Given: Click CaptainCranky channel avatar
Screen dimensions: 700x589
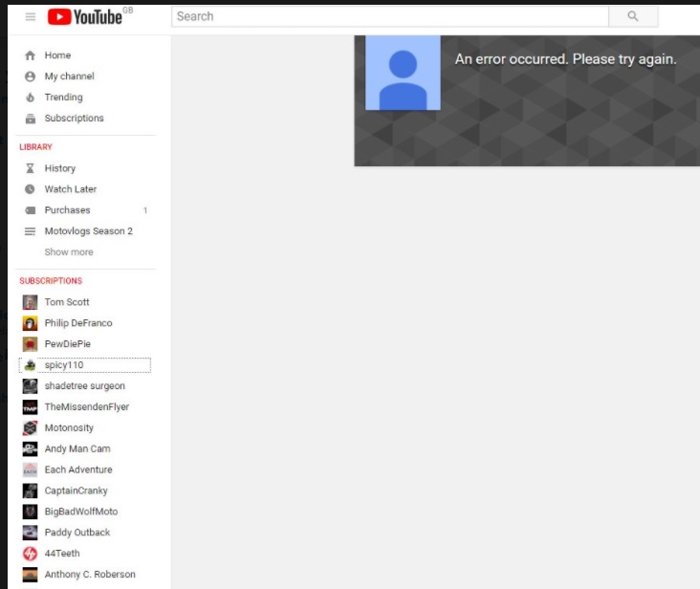Looking at the screenshot, I should click(x=30, y=491).
